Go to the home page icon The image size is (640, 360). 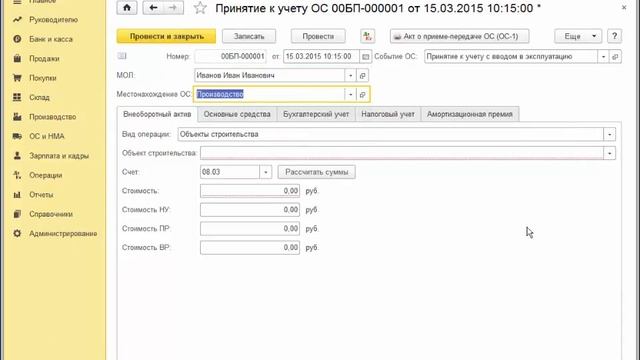click(127, 8)
